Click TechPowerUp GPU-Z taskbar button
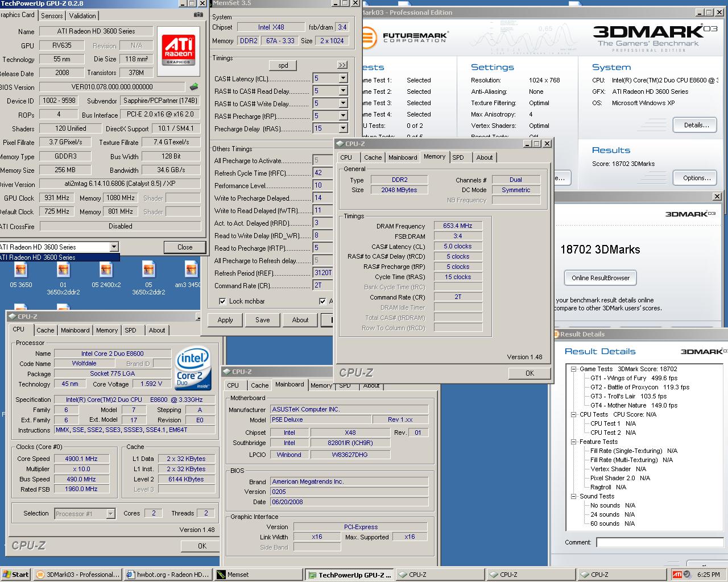 click(349, 575)
